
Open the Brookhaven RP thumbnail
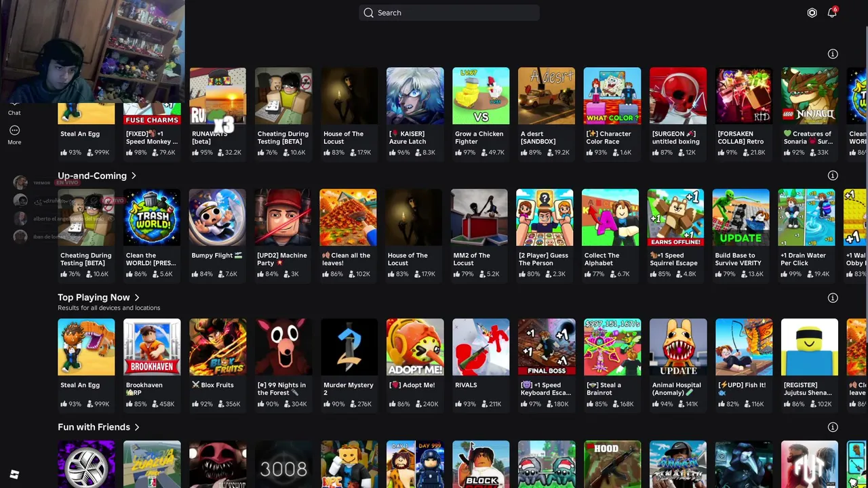[152, 347]
